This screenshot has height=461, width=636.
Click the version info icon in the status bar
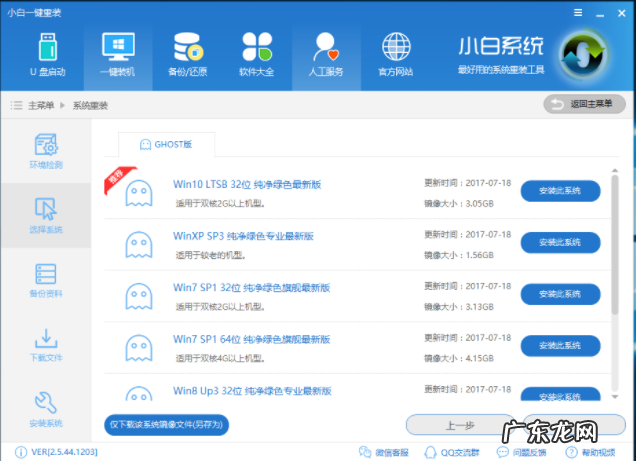(x=21, y=452)
